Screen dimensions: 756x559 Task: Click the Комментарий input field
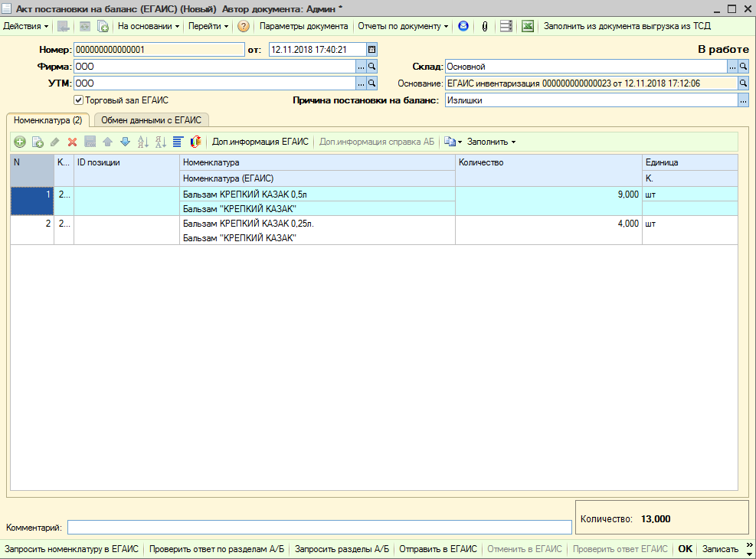coord(319,528)
